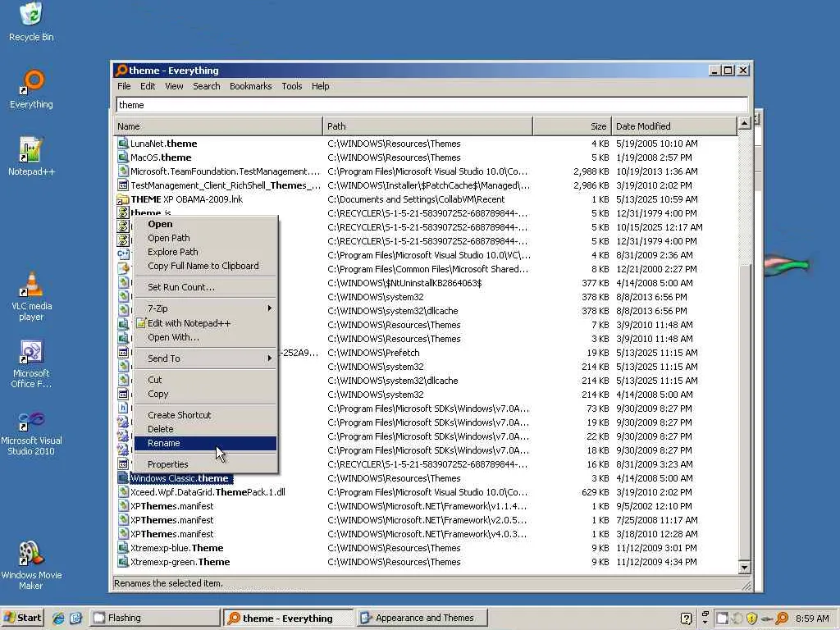The width and height of the screenshot is (840, 630).
Task: Switch to Flashing taskbar window
Action: (x=155, y=619)
